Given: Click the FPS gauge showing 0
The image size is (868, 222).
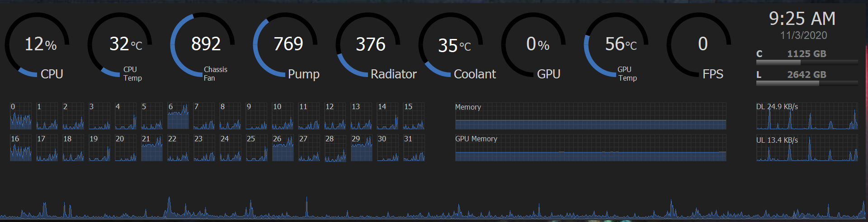Looking at the screenshot, I should click(x=699, y=45).
